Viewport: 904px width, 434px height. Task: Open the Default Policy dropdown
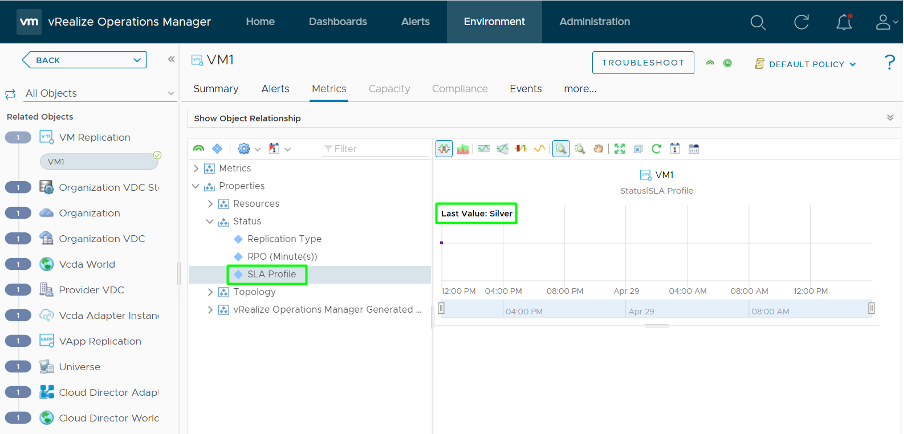(x=806, y=64)
